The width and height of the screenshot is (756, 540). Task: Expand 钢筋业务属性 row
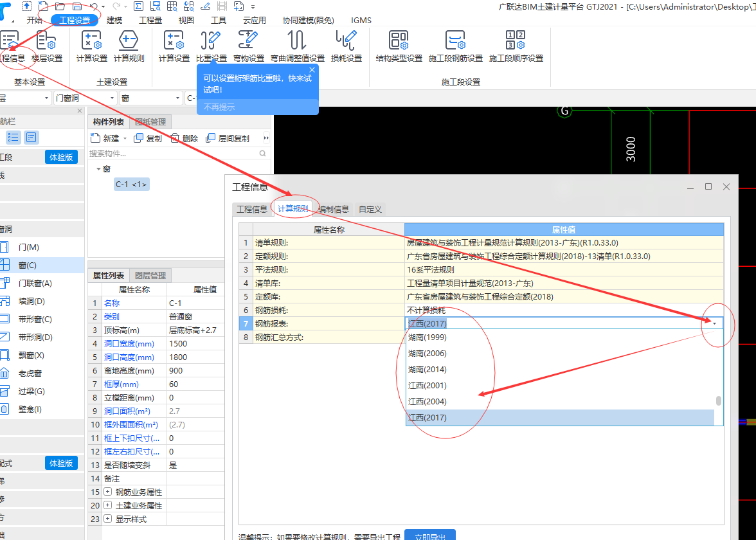point(107,492)
